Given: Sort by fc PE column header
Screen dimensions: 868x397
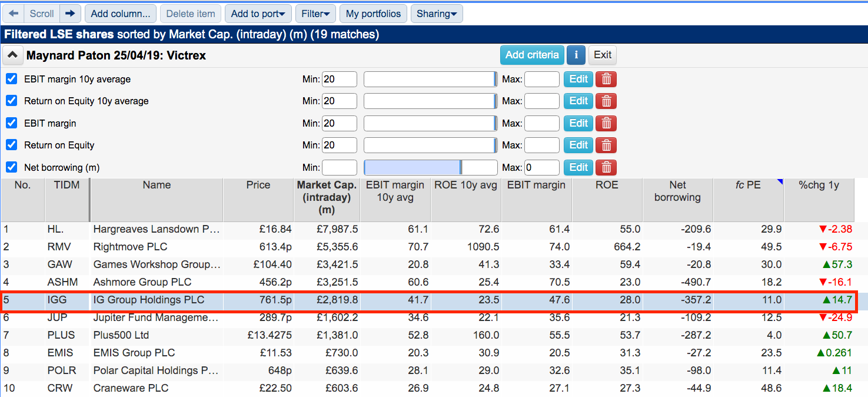Looking at the screenshot, I should (x=748, y=200).
